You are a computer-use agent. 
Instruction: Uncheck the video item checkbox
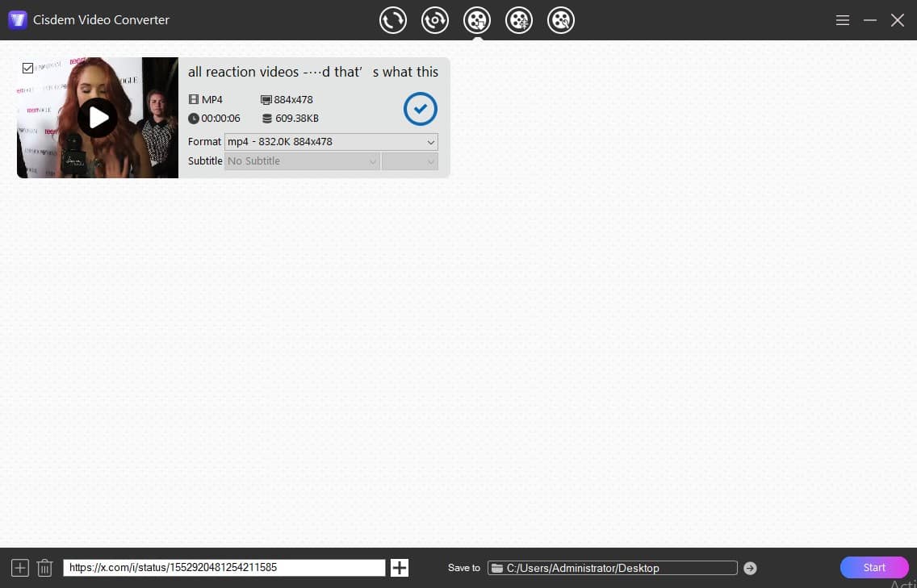pyautogui.click(x=27, y=68)
